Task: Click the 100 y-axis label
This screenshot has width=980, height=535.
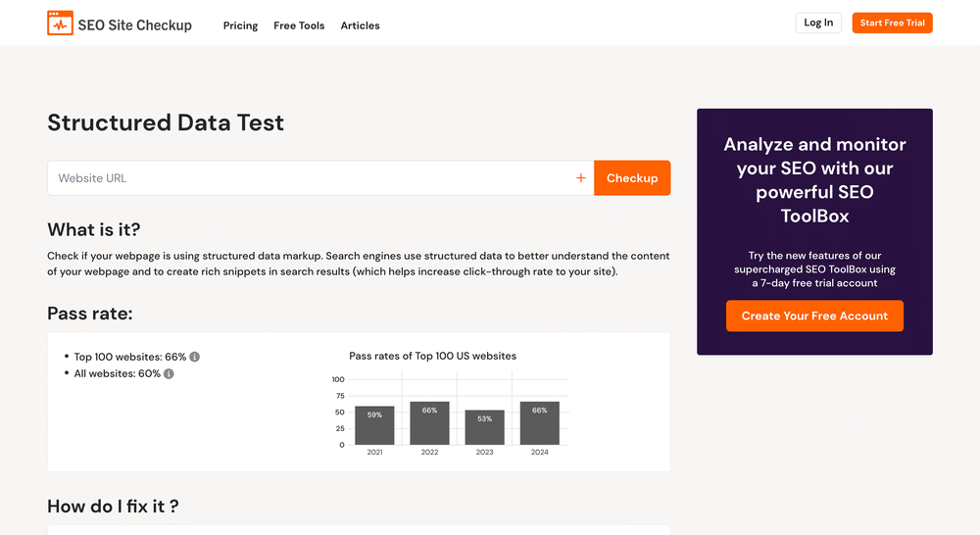Action: [338, 379]
